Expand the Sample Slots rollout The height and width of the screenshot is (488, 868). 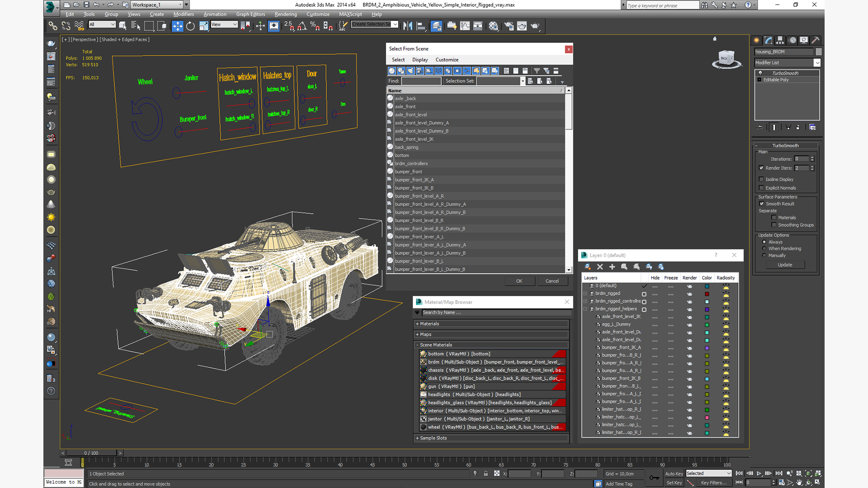pyautogui.click(x=491, y=438)
